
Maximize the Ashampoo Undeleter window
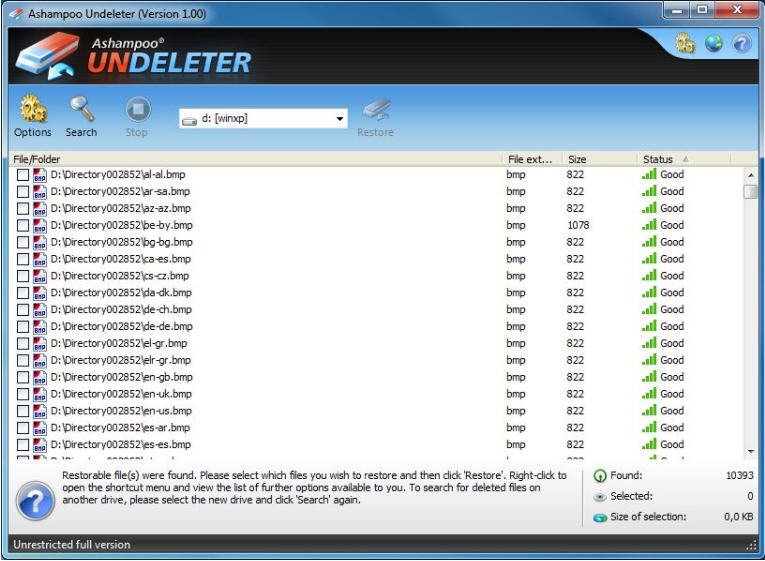(x=702, y=10)
